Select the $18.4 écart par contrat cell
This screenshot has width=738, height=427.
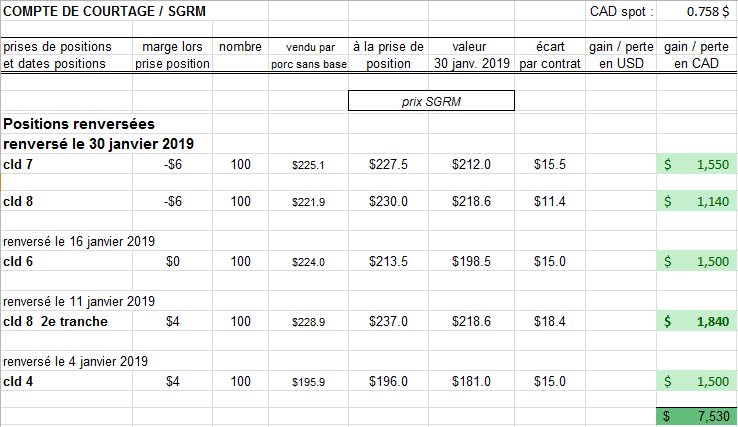(x=550, y=321)
